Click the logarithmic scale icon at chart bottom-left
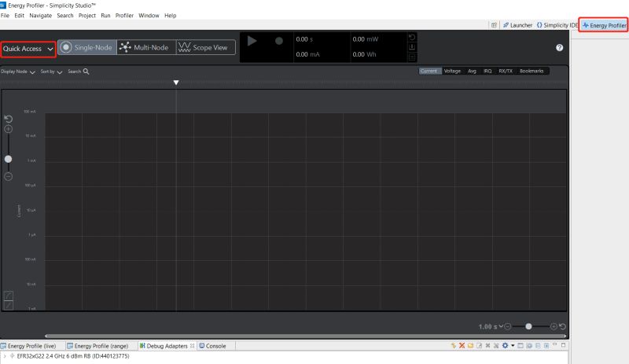This screenshot has height=364, width=629. [9, 296]
